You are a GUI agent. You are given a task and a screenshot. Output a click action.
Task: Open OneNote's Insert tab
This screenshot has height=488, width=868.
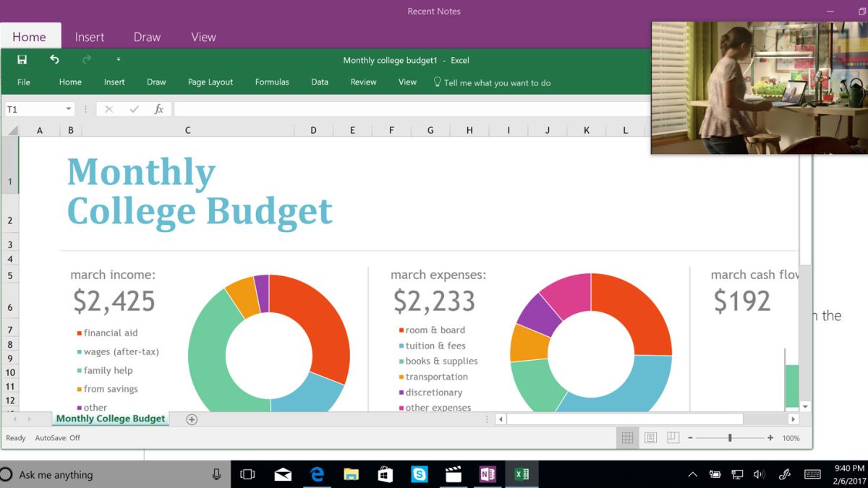coord(90,37)
